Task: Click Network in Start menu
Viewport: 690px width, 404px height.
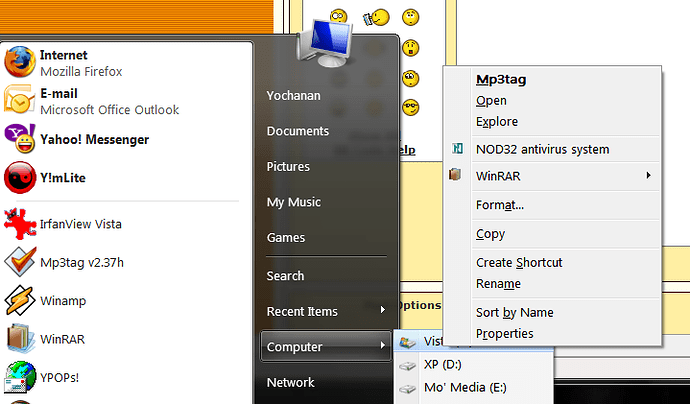Action: 290,382
